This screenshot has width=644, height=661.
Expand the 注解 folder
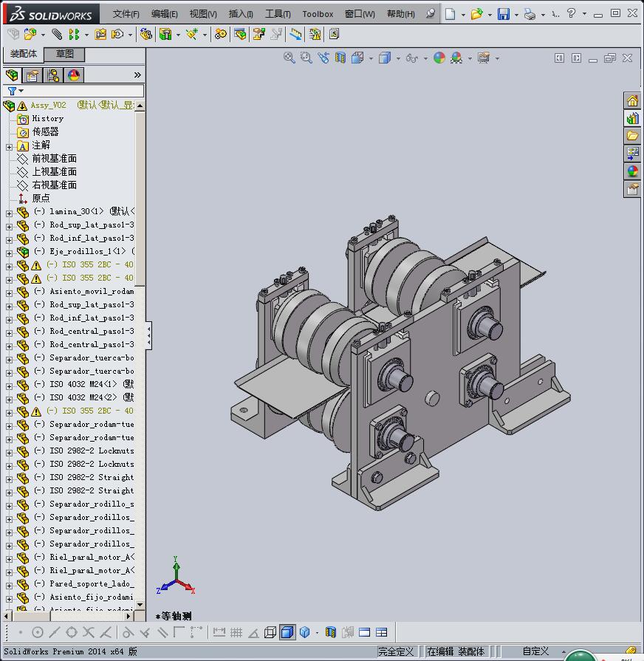[10, 147]
